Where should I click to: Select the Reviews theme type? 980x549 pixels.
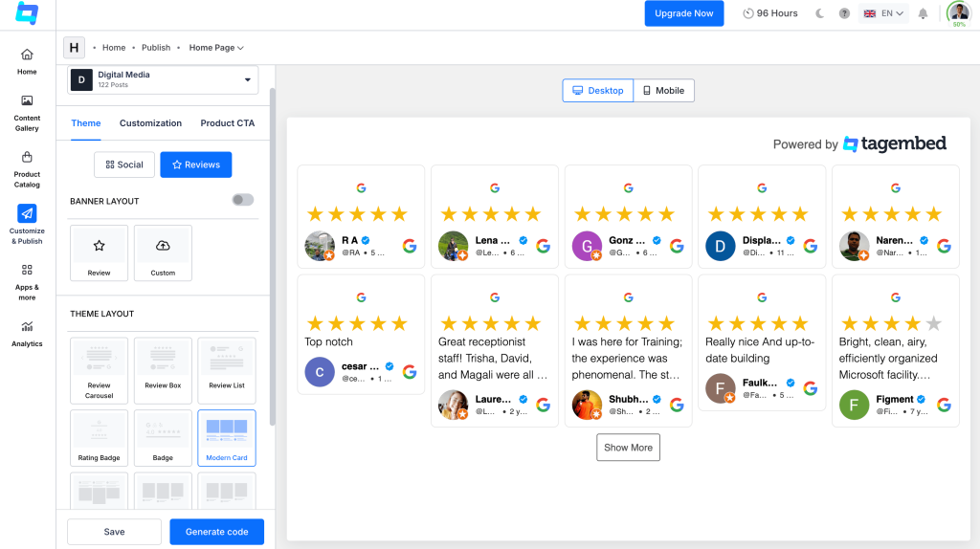click(x=195, y=165)
